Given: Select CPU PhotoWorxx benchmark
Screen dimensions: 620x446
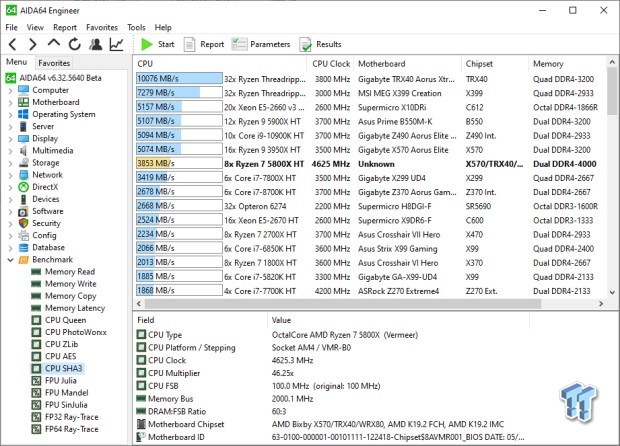Looking at the screenshot, I should pyautogui.click(x=76, y=332).
